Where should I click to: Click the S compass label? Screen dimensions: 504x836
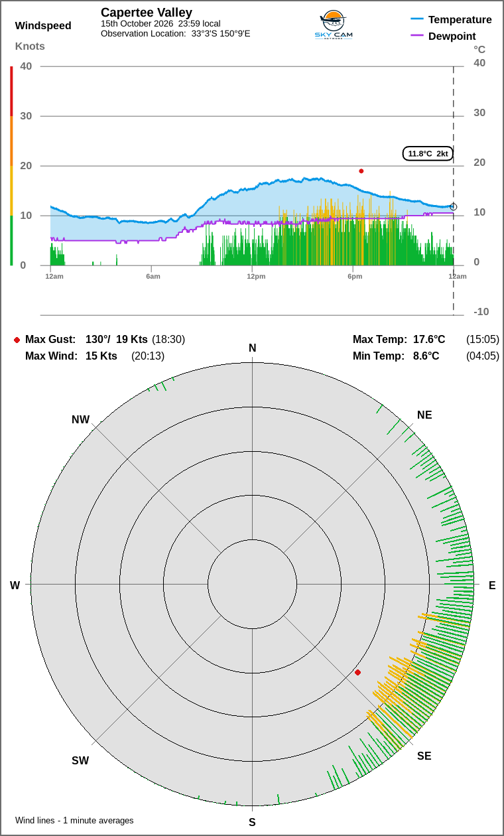click(x=252, y=823)
